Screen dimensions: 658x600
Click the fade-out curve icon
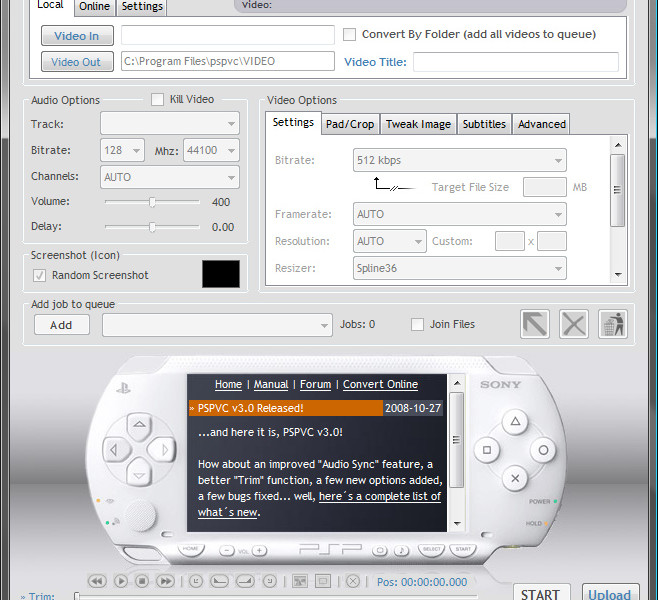click(245, 581)
